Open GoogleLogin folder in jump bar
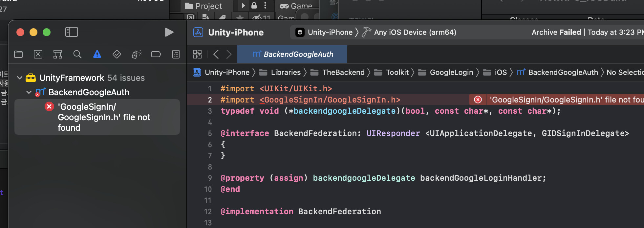The height and width of the screenshot is (228, 644). click(446, 72)
